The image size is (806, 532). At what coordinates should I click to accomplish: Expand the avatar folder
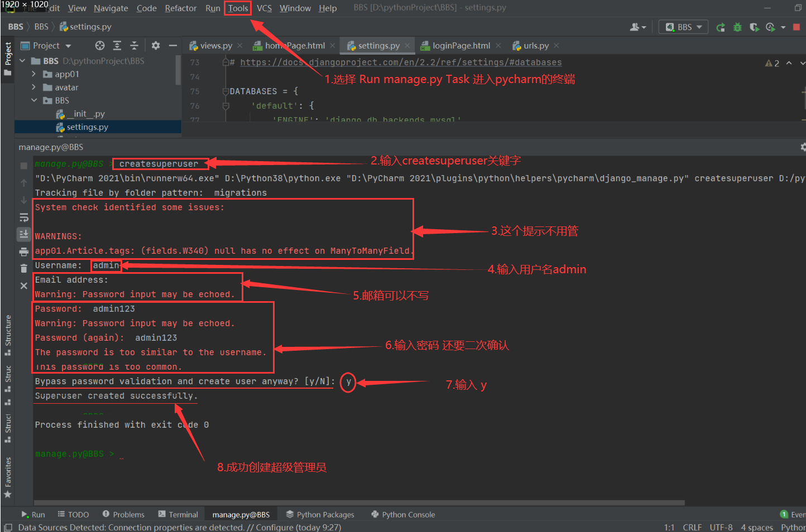(34, 88)
